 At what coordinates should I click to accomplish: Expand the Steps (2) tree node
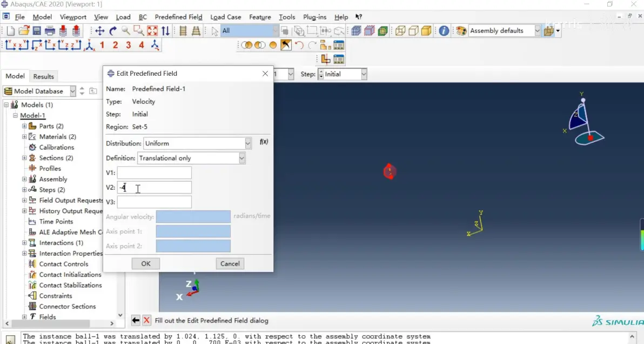[24, 190]
